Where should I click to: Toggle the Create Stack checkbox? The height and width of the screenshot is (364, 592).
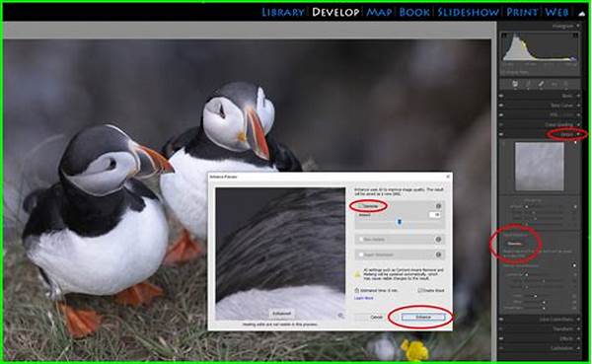(x=420, y=290)
